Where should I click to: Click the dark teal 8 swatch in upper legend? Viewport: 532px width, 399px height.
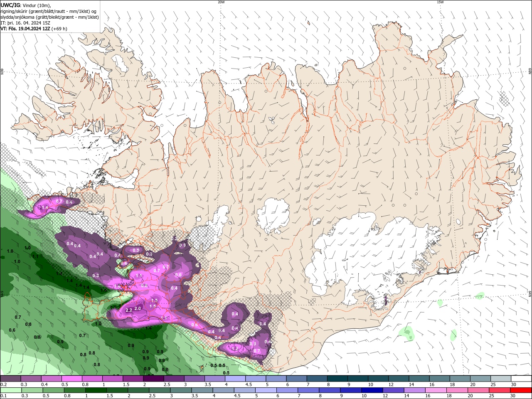tap(337, 379)
